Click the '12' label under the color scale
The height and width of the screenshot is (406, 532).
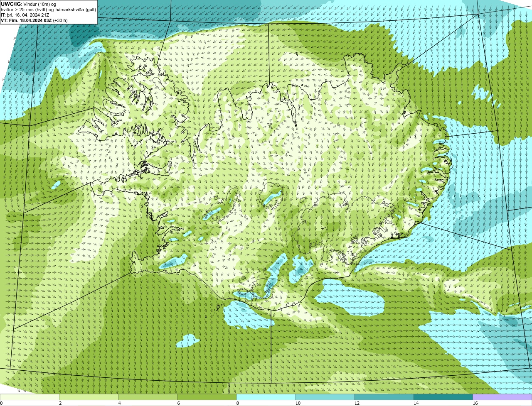pyautogui.click(x=357, y=403)
